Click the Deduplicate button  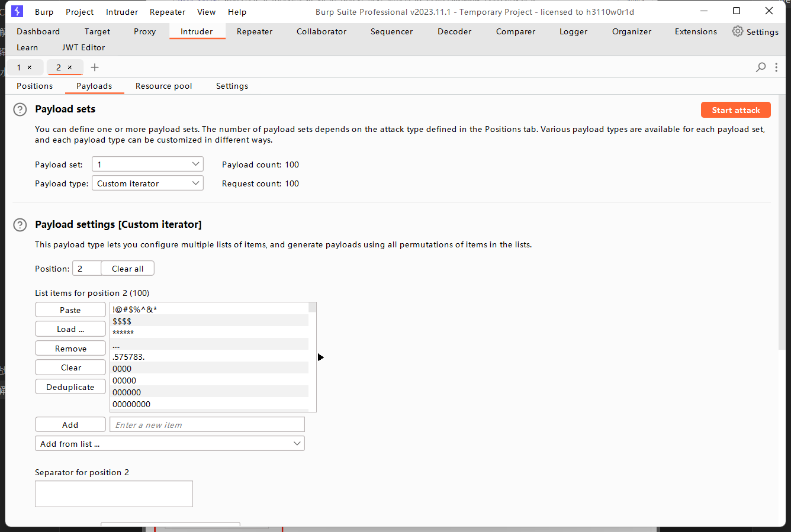[x=70, y=387]
